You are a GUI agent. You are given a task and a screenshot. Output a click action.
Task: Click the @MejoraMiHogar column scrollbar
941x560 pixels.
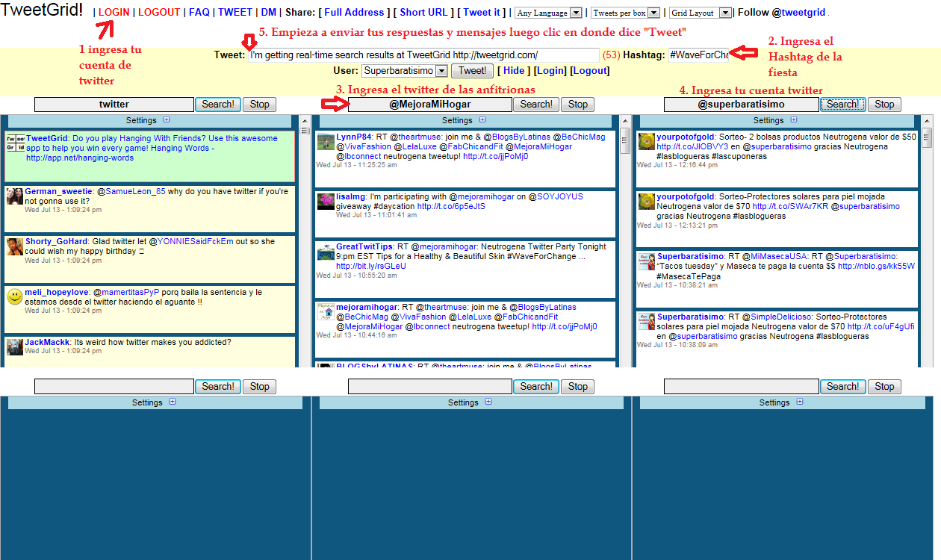[625, 240]
